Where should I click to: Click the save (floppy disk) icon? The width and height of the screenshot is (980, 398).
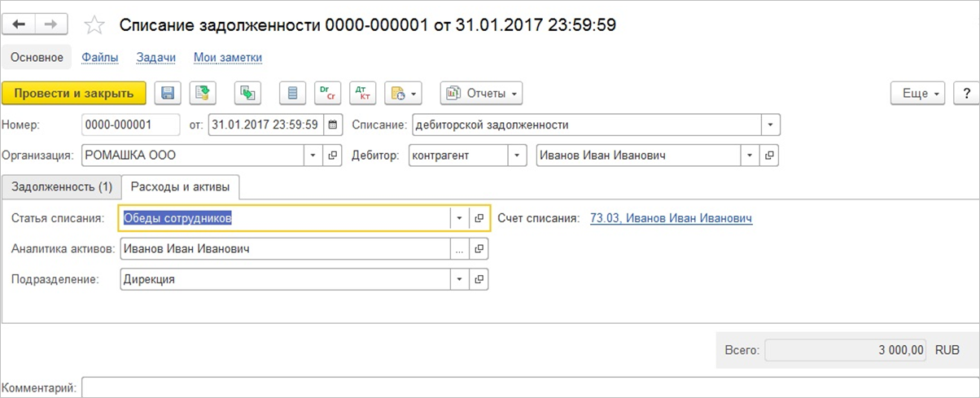[168, 93]
